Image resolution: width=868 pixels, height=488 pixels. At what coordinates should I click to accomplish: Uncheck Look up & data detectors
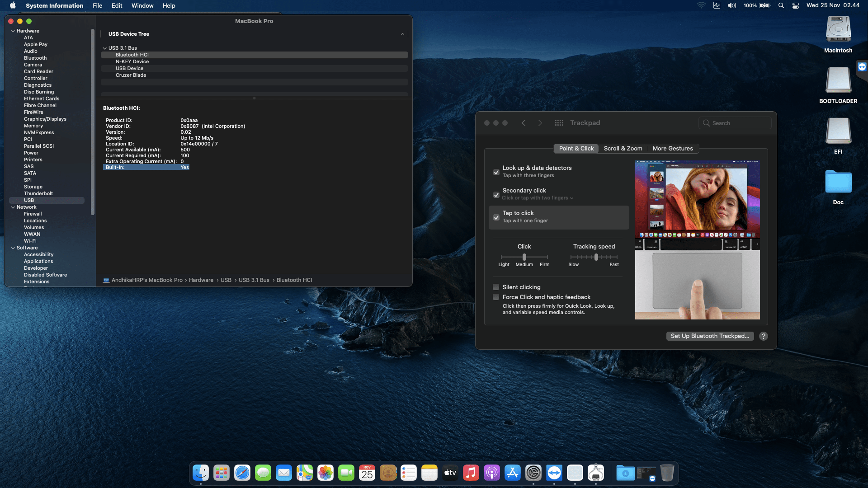pos(496,172)
